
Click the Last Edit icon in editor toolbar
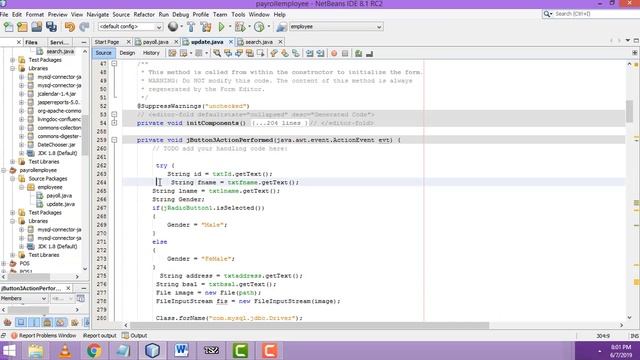pos(172,53)
